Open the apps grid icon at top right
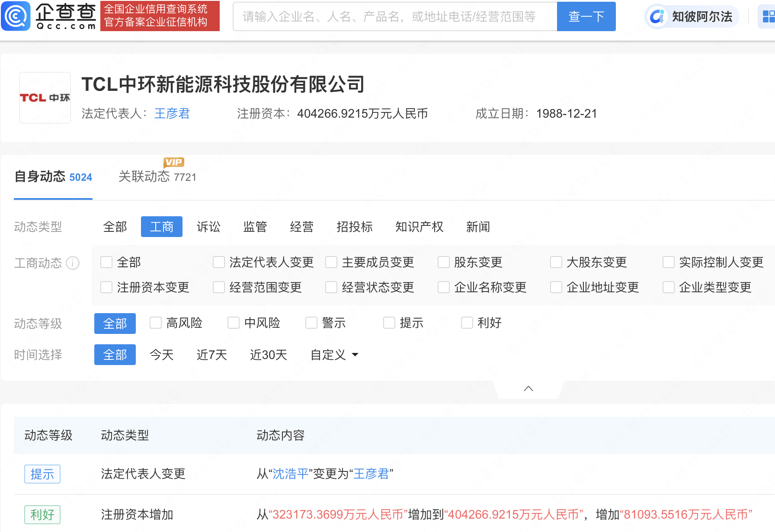Image resolution: width=775 pixels, height=532 pixels. (x=768, y=16)
